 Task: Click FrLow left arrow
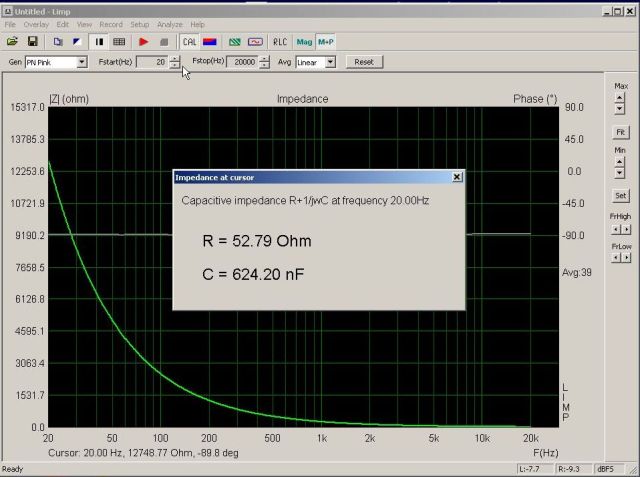click(x=616, y=258)
